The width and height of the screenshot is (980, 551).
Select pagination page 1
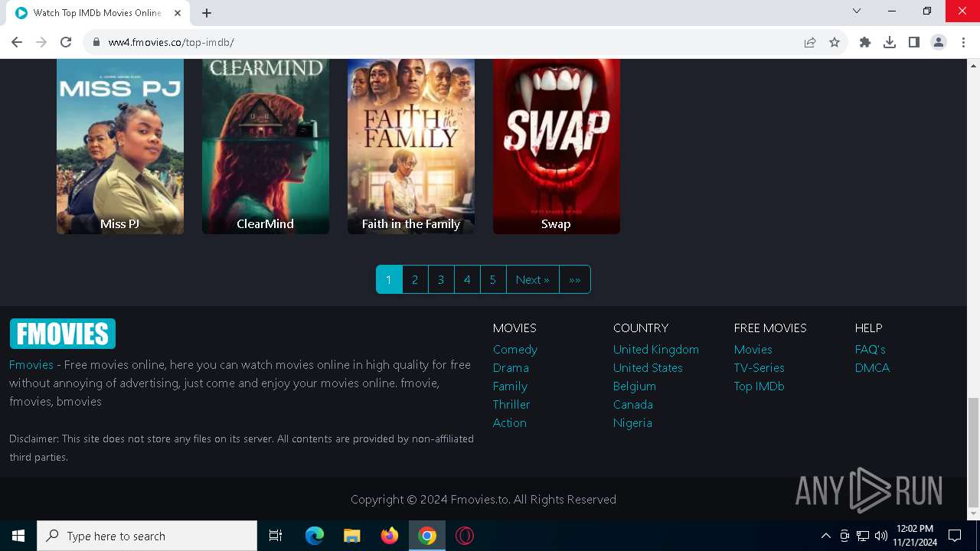389,279
